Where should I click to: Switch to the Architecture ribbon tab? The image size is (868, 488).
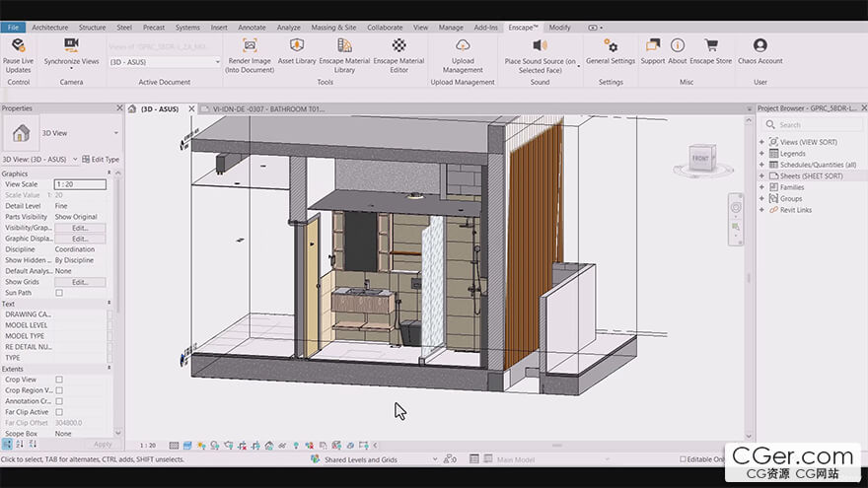[50, 28]
